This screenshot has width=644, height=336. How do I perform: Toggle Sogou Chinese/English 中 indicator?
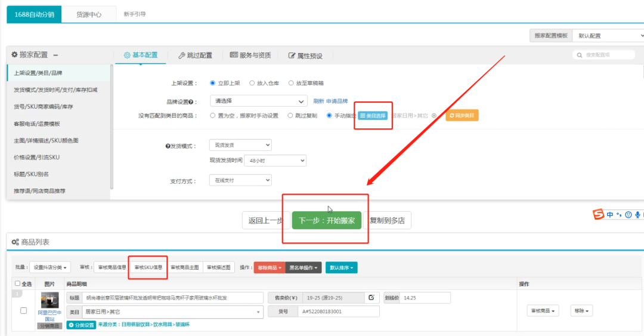click(x=610, y=215)
